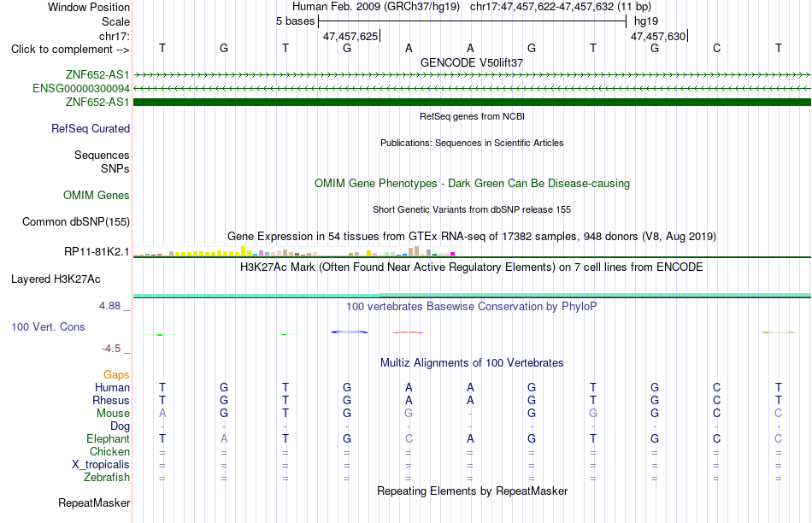Image resolution: width=812 pixels, height=523 pixels.
Task: Click the Window Position label
Action: [x=89, y=7]
